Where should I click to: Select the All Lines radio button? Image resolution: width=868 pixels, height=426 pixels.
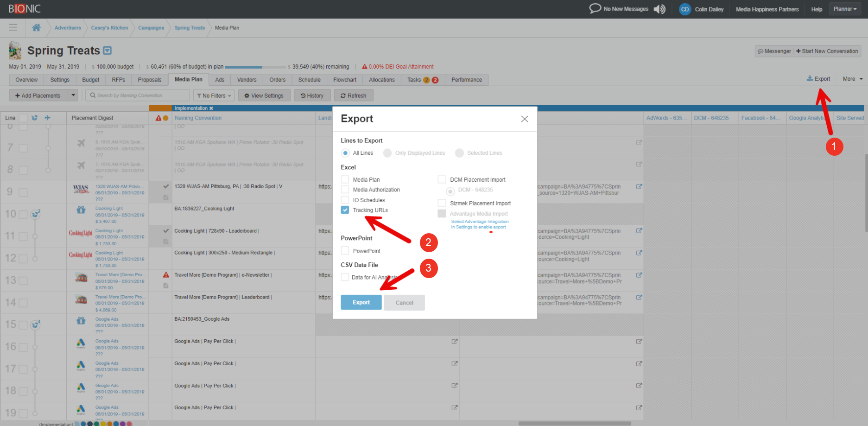[x=345, y=153]
